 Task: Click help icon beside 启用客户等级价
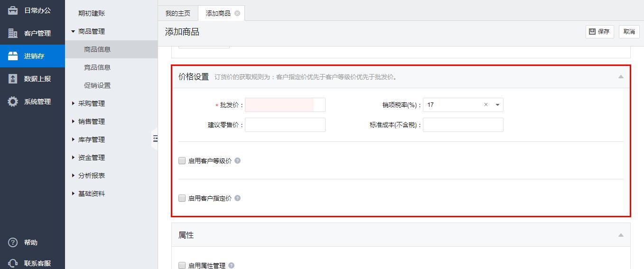pyautogui.click(x=237, y=161)
